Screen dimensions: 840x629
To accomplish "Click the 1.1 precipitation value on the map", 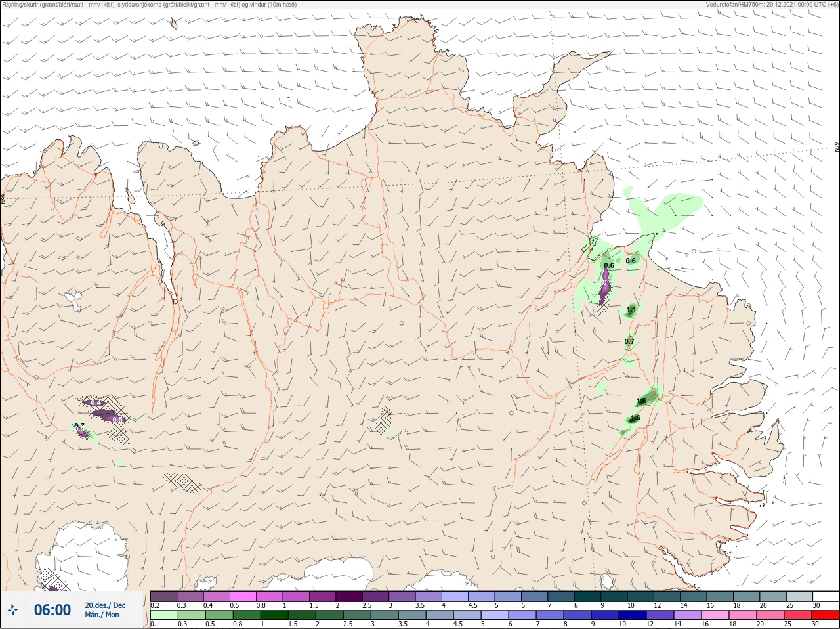I will point(631,309).
